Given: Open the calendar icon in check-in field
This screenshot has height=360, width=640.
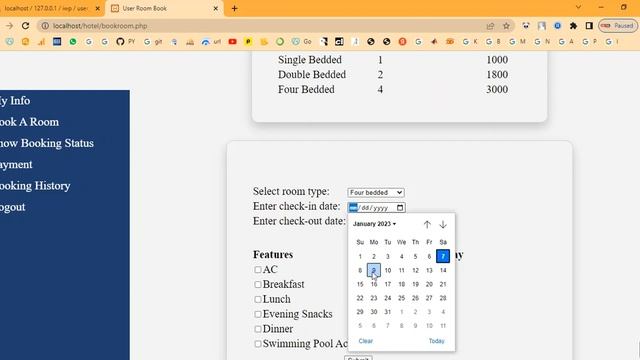Looking at the screenshot, I should point(400,207).
